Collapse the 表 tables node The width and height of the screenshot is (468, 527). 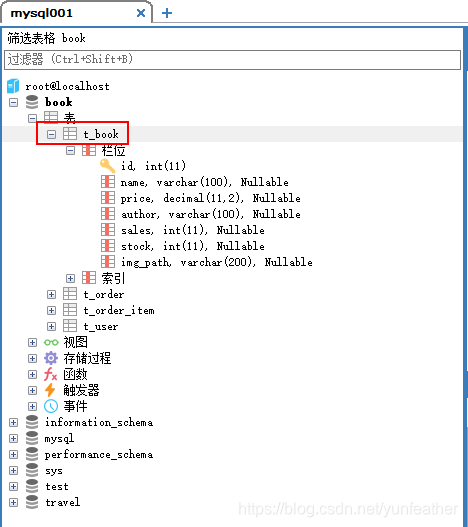(32, 118)
